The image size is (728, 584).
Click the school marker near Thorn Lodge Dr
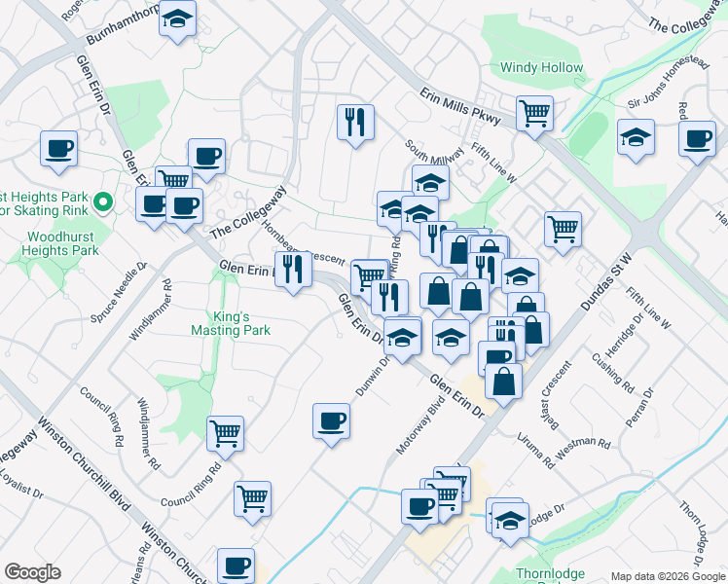point(510,522)
